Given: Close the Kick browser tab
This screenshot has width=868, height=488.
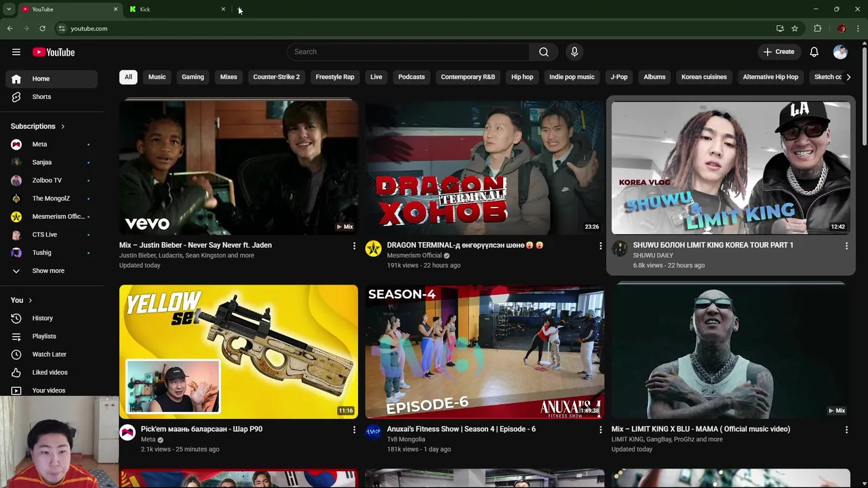Looking at the screenshot, I should click(223, 9).
